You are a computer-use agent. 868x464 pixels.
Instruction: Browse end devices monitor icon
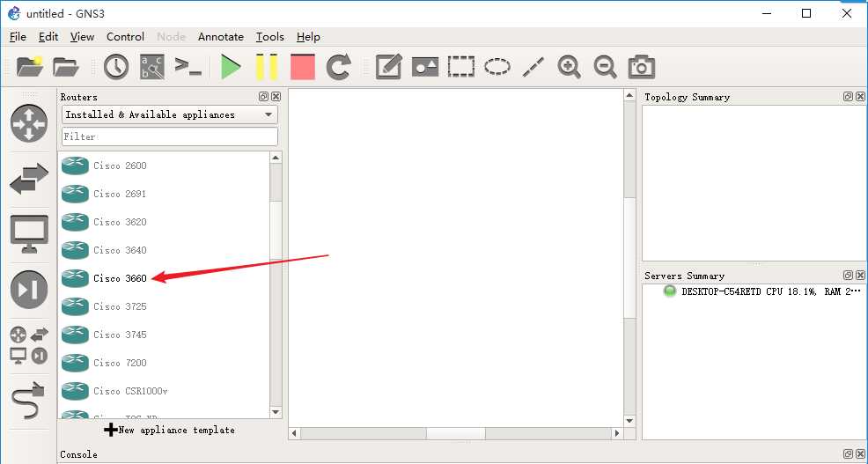[29, 234]
